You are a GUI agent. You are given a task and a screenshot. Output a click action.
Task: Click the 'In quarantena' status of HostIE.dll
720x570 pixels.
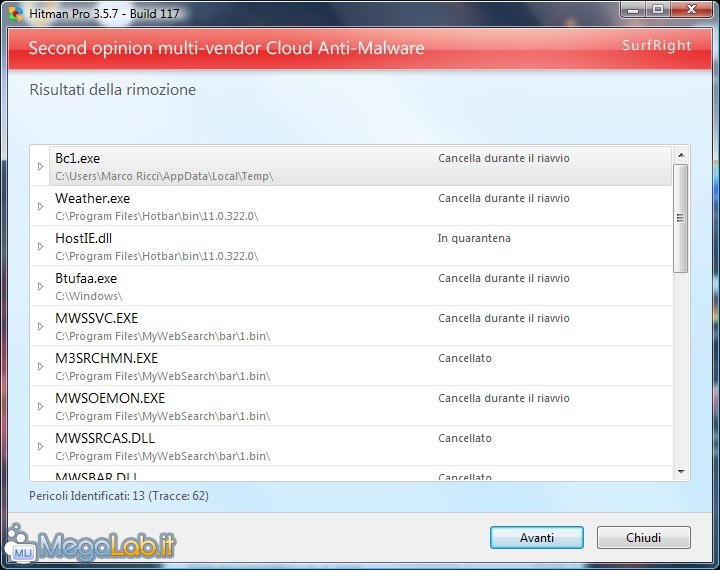coord(474,238)
